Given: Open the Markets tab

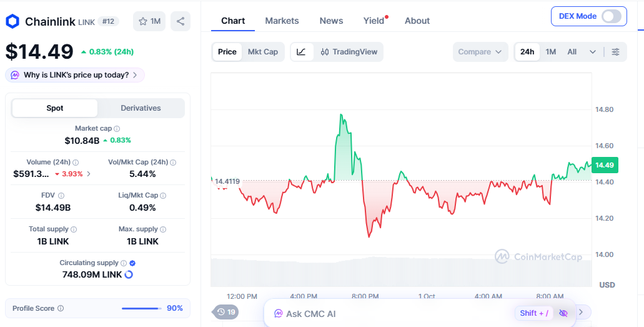Looking at the screenshot, I should coord(282,21).
